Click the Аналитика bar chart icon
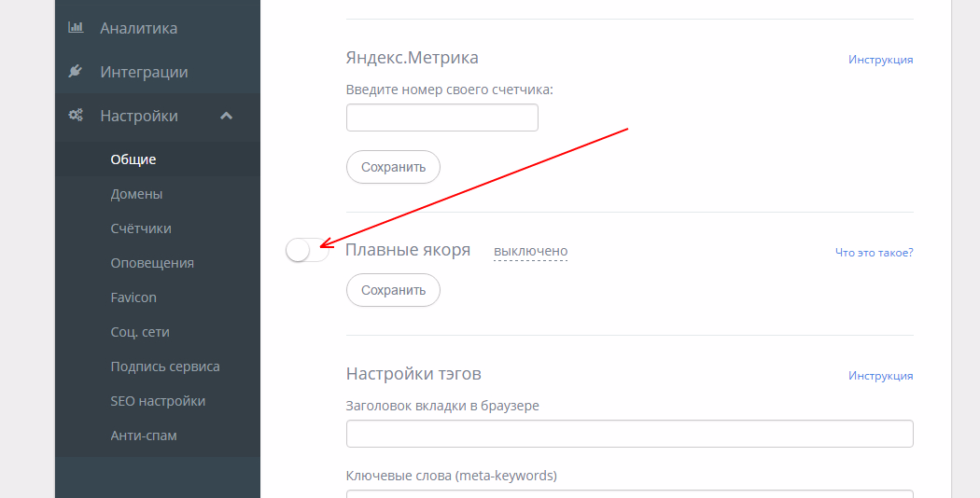 (x=76, y=27)
